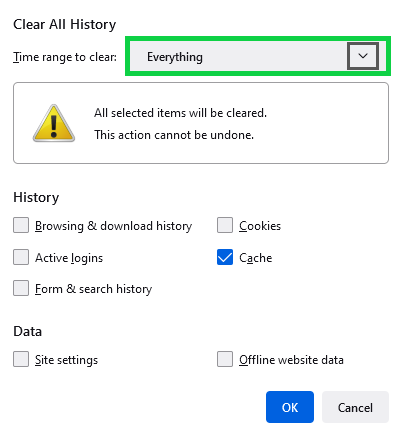Toggle the Site settings checkbox
The image size is (401, 435).
21,359
